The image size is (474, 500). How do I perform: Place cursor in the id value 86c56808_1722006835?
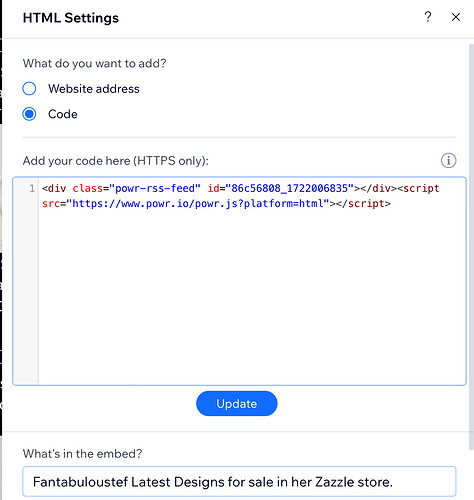(x=289, y=188)
